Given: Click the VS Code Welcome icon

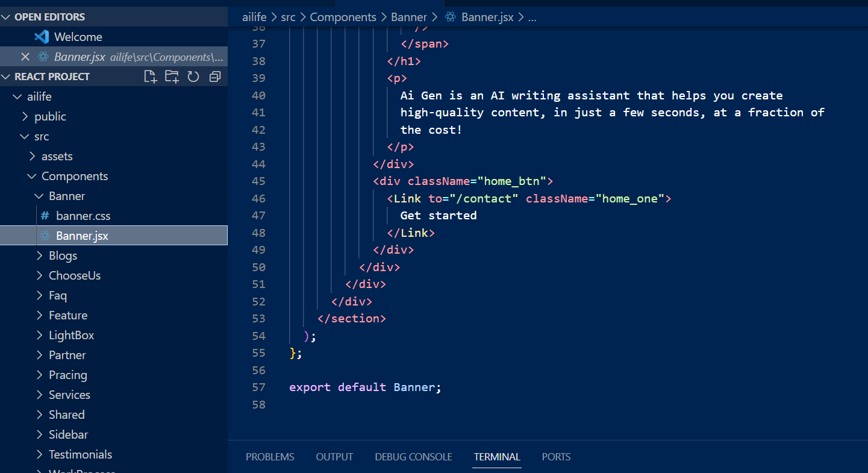Looking at the screenshot, I should [42, 37].
